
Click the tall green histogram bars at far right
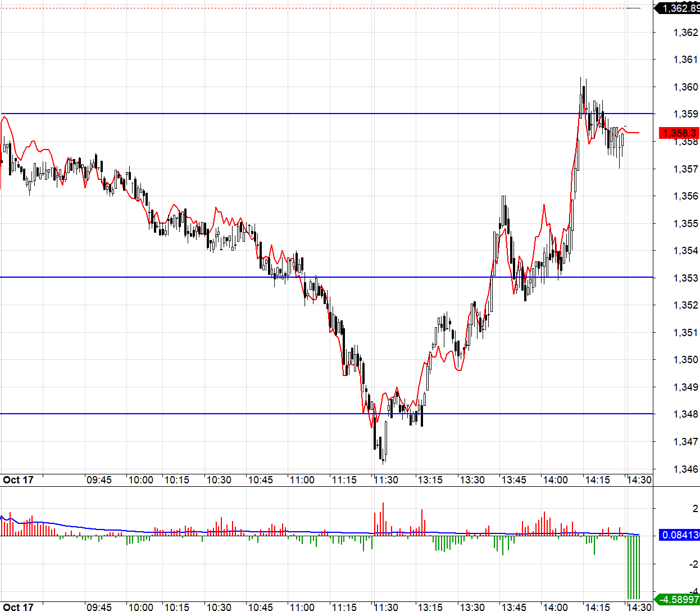tap(633, 567)
